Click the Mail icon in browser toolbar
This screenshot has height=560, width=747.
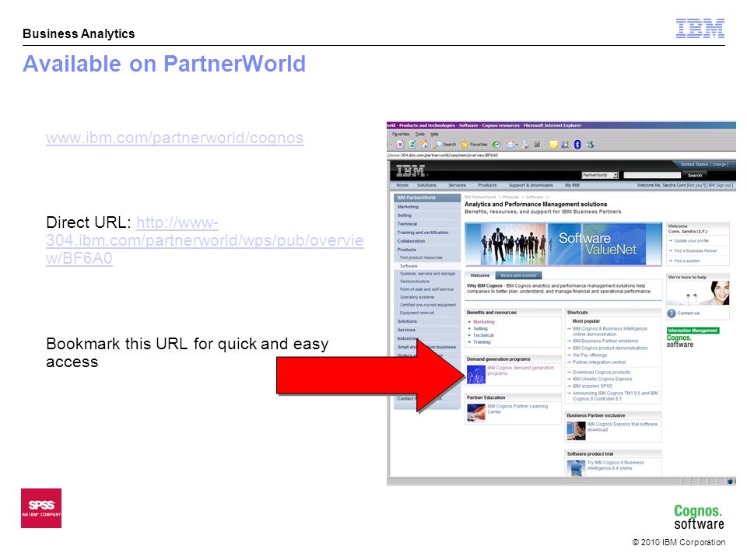click(x=510, y=145)
